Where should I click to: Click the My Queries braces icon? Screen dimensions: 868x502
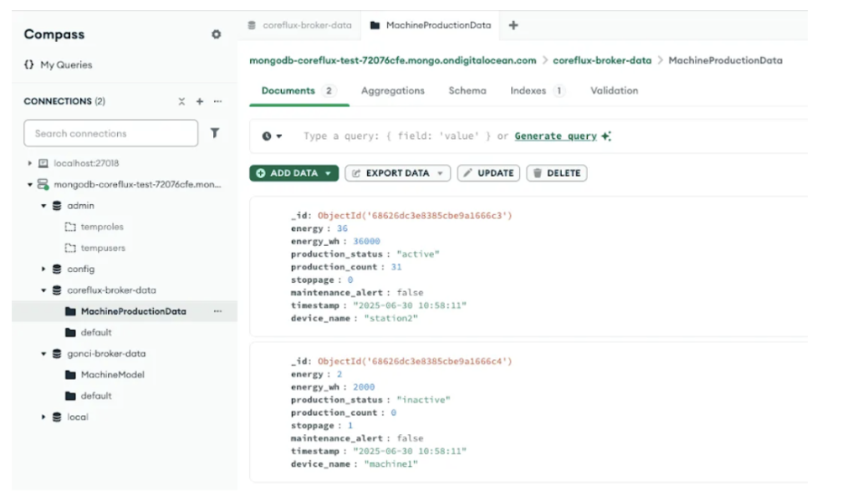coord(30,65)
